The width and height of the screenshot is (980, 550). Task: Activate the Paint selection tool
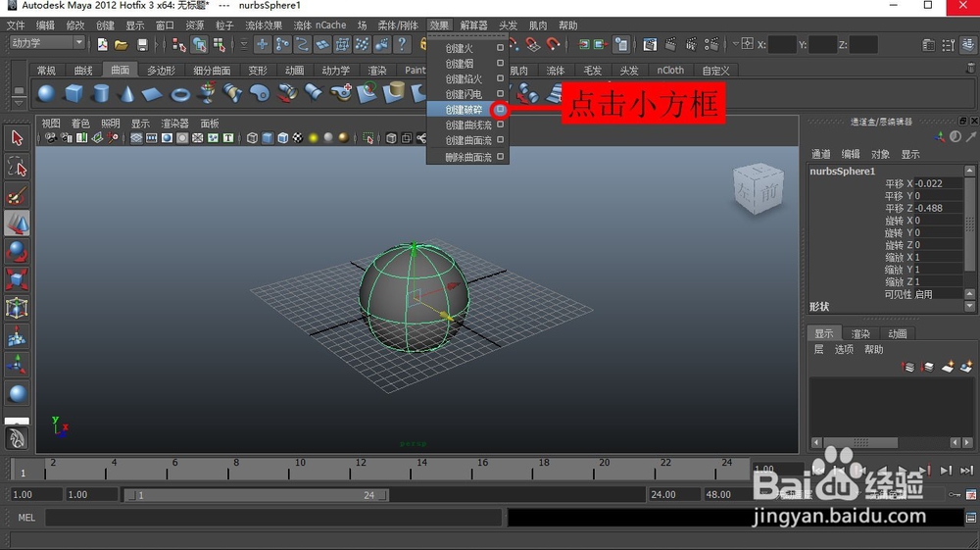coord(17,196)
